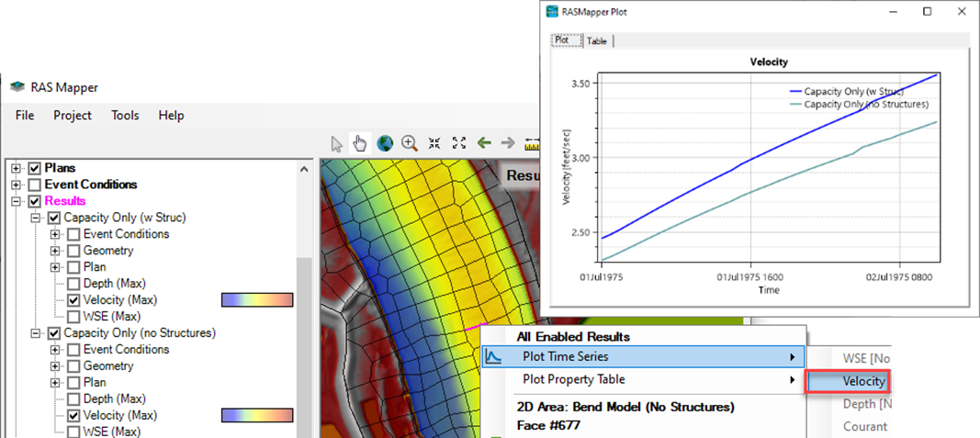Image resolution: width=980 pixels, height=438 pixels.
Task: Click the 'Velocity' plot title
Action: pos(768,62)
